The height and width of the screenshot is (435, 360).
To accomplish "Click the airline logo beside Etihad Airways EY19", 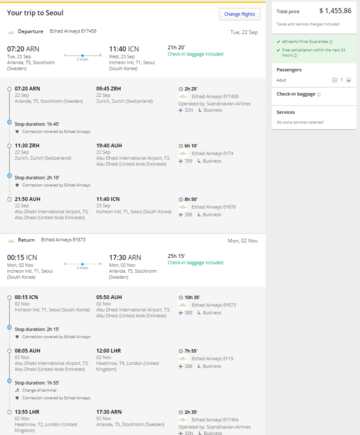I will (x=183, y=359).
